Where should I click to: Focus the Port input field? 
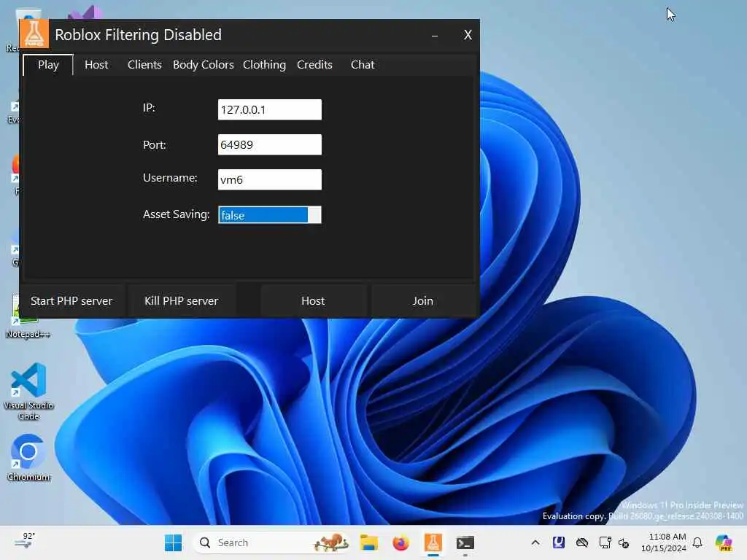pyautogui.click(x=270, y=145)
